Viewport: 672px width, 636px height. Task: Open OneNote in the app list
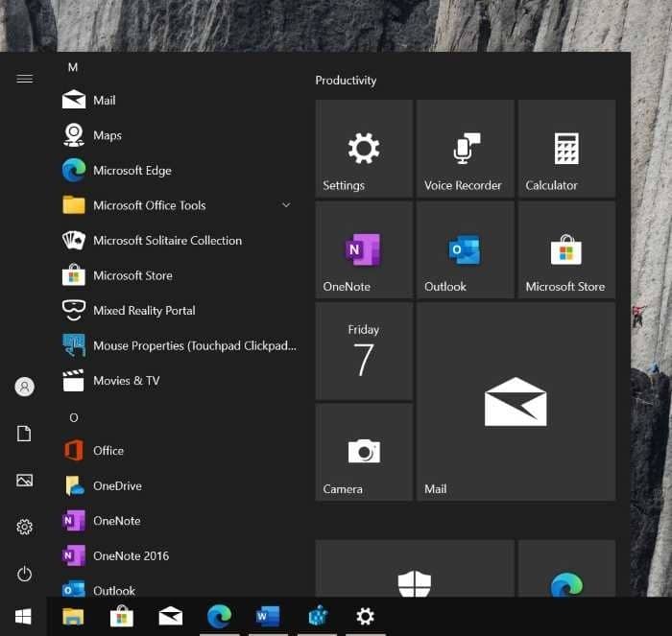[180, 521]
